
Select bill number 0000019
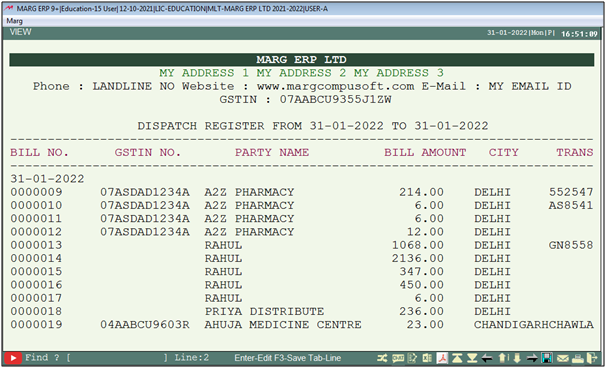click(36, 325)
